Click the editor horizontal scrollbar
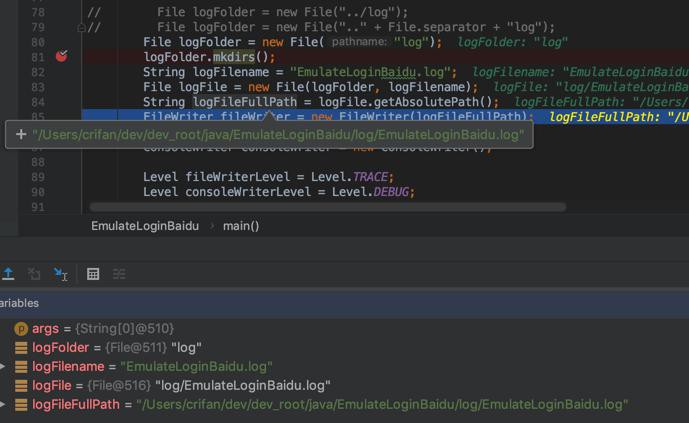This screenshot has width=689, height=423. (327, 206)
